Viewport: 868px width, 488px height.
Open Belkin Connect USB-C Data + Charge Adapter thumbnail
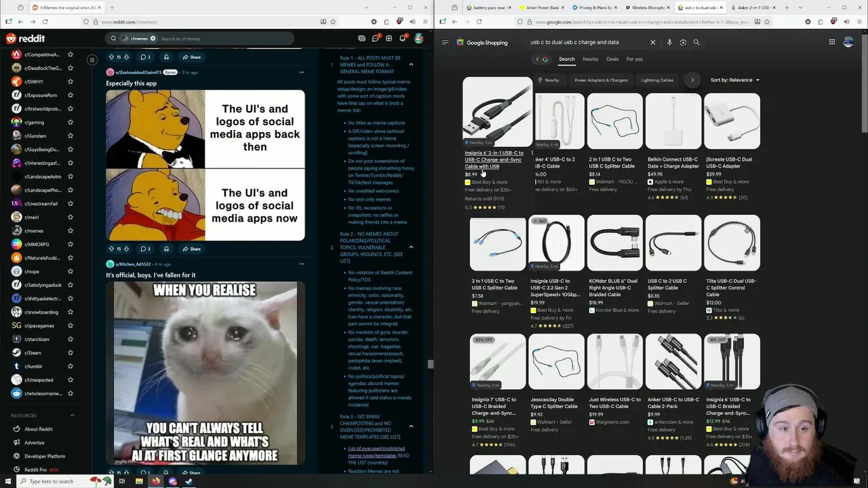[673, 121]
